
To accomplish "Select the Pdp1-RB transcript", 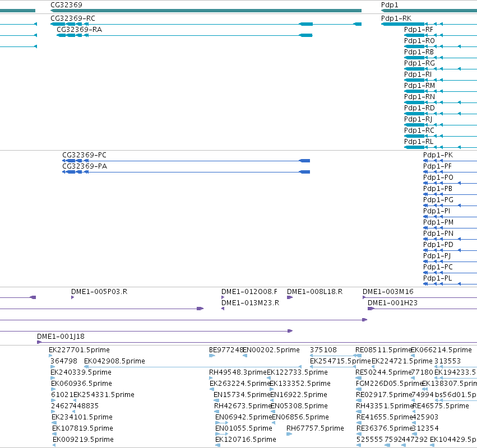I will click(x=441, y=58).
